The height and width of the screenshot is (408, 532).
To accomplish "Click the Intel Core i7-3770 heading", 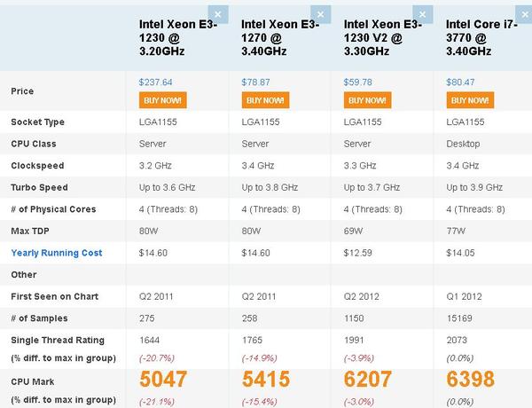I will [x=483, y=38].
